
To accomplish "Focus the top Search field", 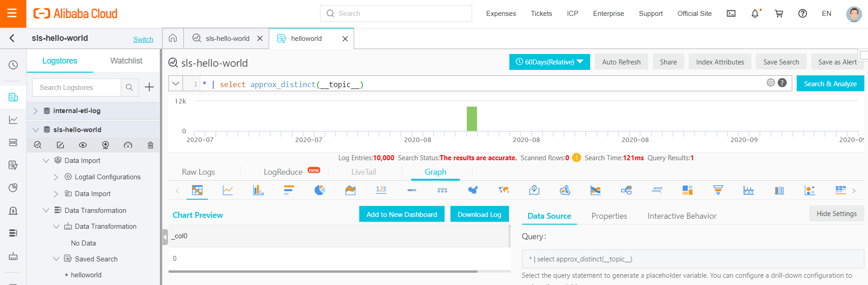I will coord(396,14).
